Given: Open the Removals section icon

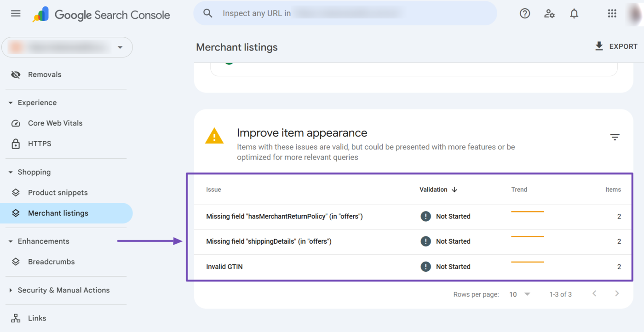Looking at the screenshot, I should tap(15, 74).
